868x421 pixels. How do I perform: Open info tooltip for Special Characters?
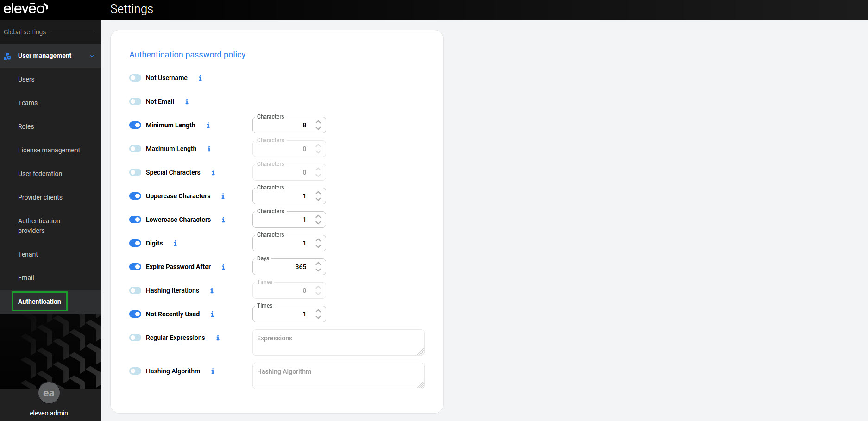click(213, 173)
